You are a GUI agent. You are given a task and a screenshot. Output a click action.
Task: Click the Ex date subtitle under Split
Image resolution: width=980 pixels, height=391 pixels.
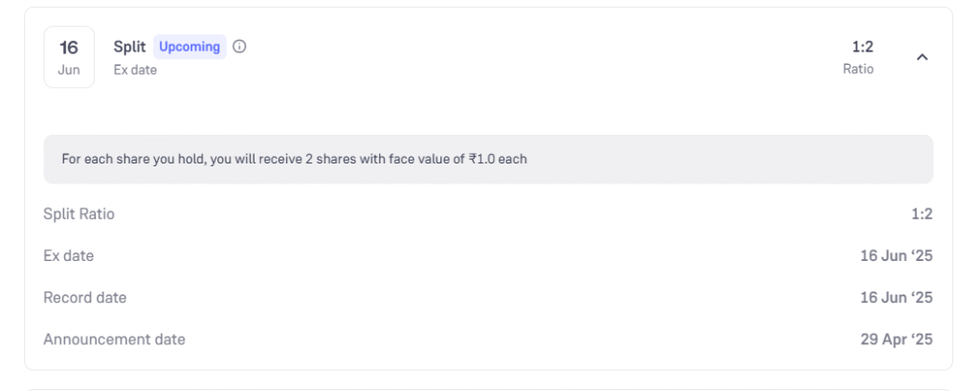tap(135, 70)
